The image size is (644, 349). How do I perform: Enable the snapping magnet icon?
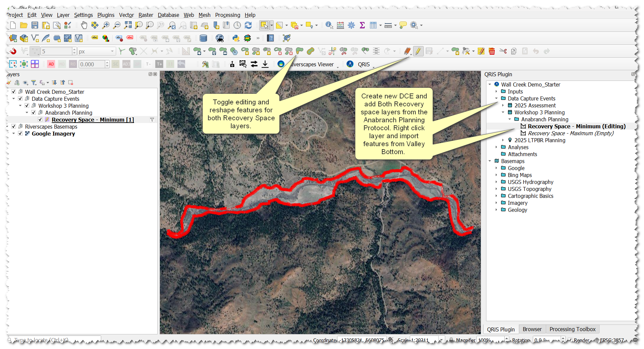(13, 51)
